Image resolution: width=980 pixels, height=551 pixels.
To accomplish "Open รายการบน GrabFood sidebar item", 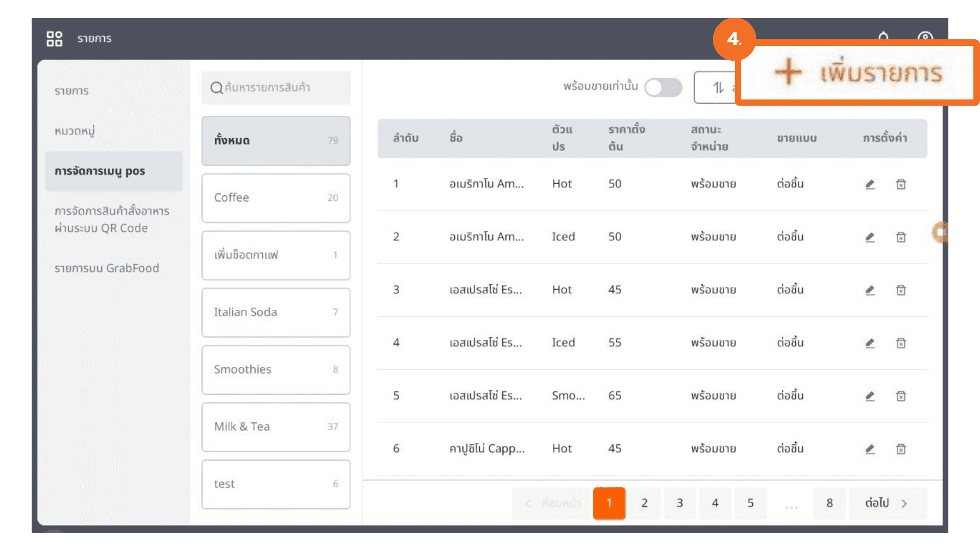I will [x=107, y=268].
